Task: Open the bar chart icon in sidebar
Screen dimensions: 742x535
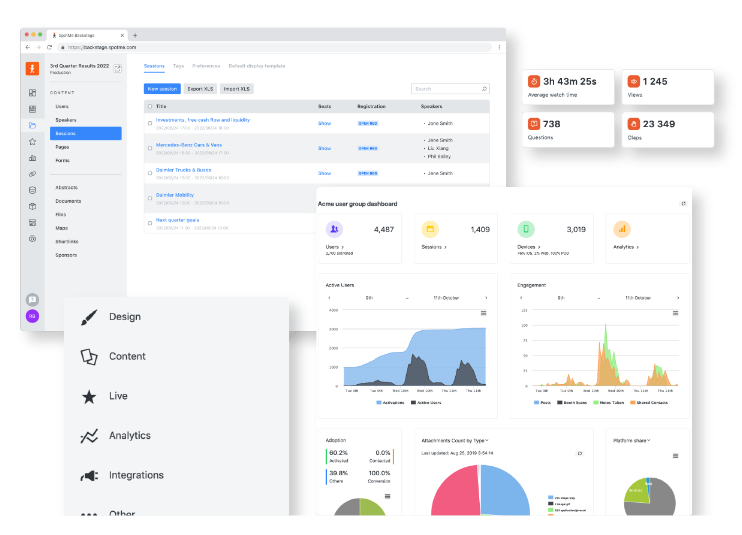Action: [32, 158]
